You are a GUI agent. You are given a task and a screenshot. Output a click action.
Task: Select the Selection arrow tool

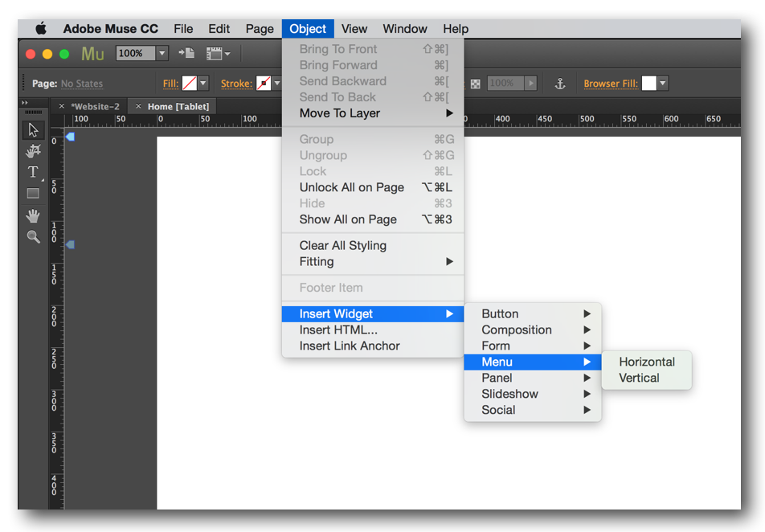click(33, 130)
